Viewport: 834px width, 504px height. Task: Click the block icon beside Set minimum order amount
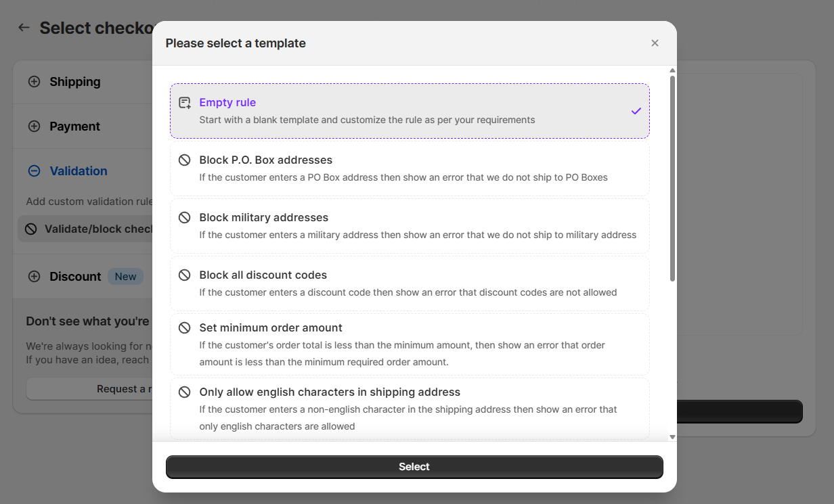[x=184, y=328]
